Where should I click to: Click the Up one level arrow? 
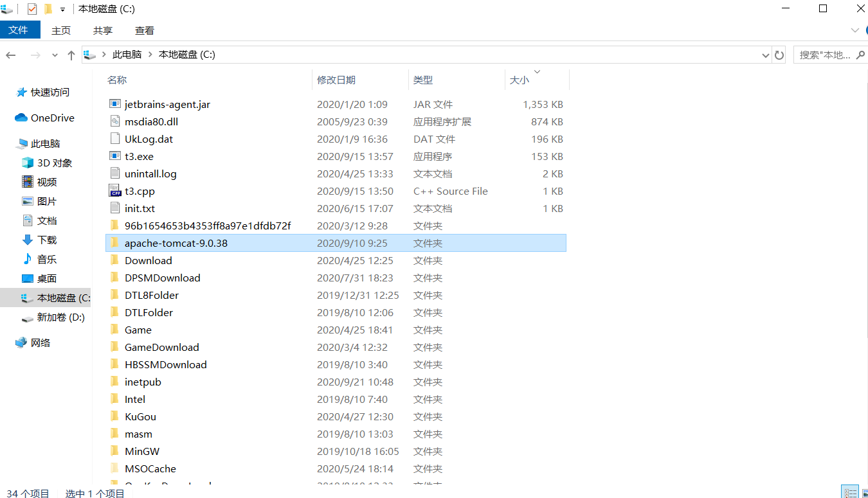tap(71, 55)
